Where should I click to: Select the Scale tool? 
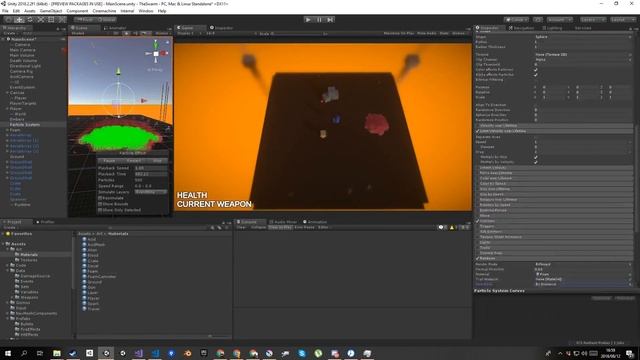40,19
